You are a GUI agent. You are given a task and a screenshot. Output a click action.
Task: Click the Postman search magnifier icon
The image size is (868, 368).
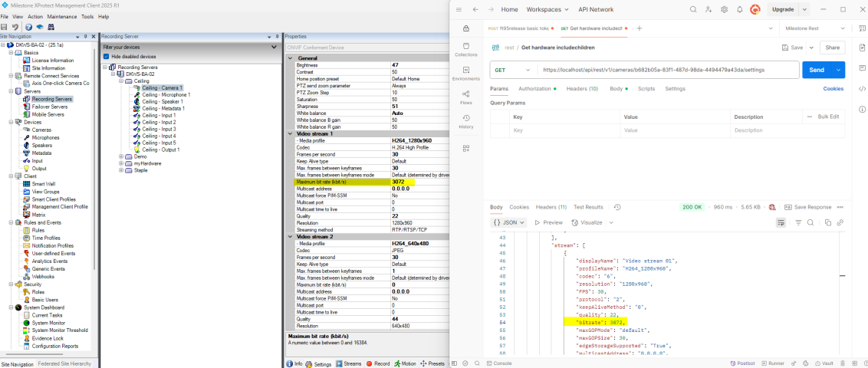(693, 9)
